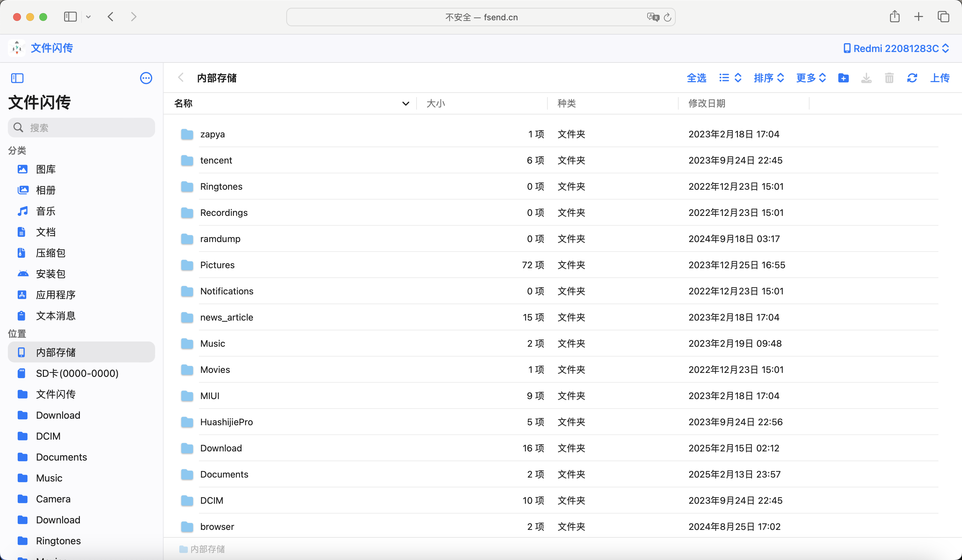Open Camera in the sidebar

tap(81, 499)
